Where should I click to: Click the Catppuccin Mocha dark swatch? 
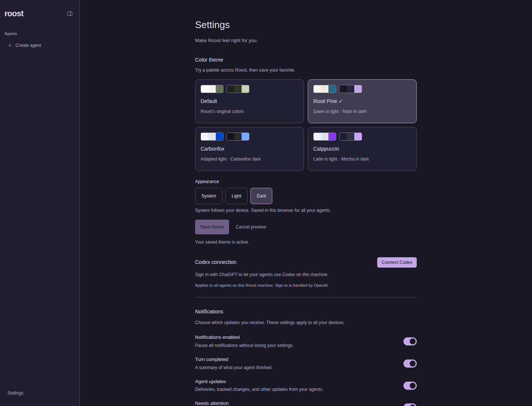point(351,137)
